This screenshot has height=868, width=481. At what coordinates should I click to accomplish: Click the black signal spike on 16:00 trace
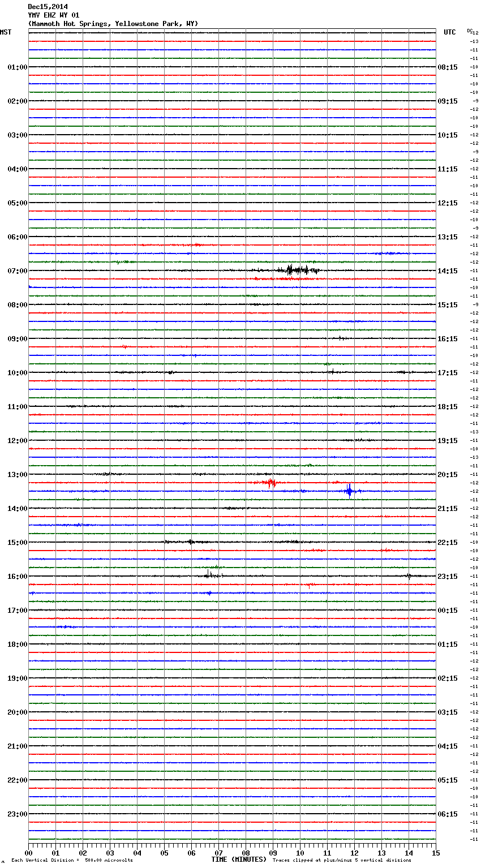click(209, 575)
